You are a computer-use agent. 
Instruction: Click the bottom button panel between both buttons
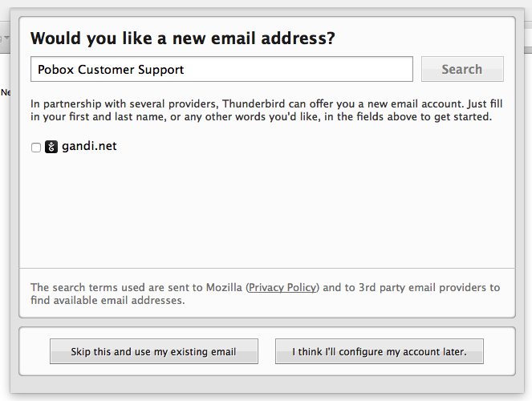266,351
